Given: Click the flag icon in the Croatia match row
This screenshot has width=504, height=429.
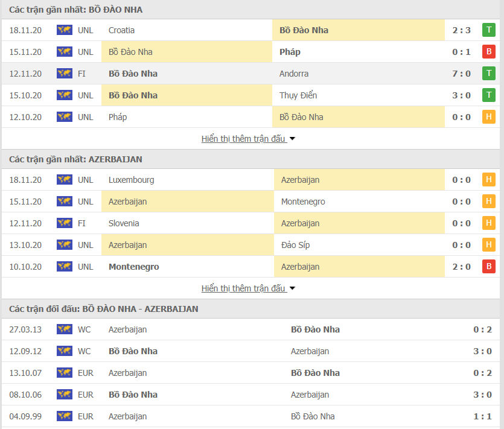Looking at the screenshot, I should point(64,30).
